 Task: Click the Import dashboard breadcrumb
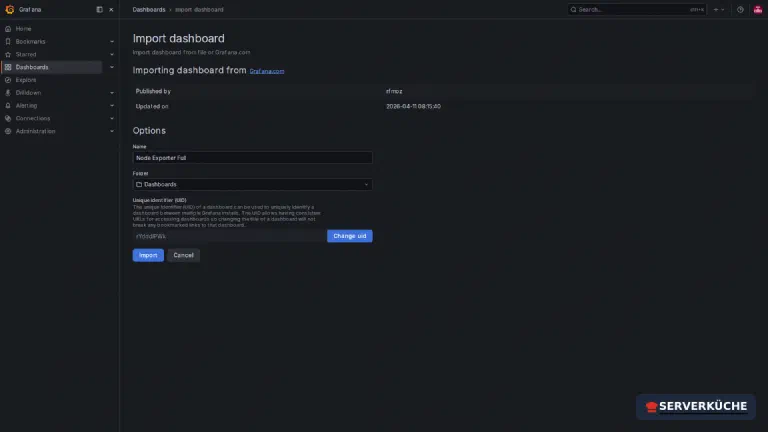pos(199,9)
